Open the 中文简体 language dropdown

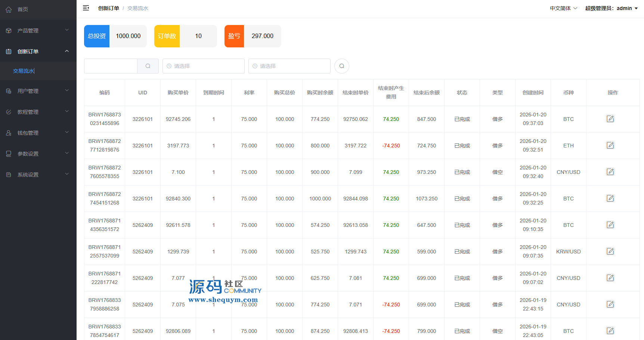[563, 8]
